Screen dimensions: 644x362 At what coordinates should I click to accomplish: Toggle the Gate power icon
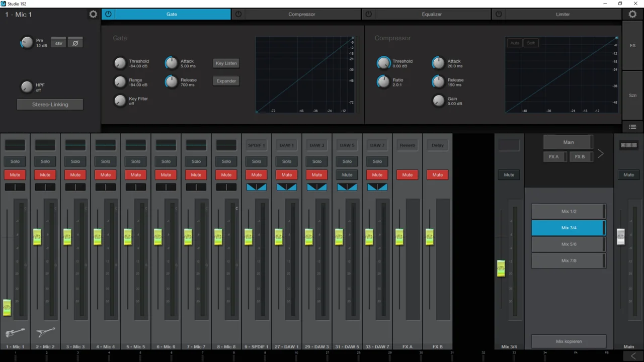108,15
